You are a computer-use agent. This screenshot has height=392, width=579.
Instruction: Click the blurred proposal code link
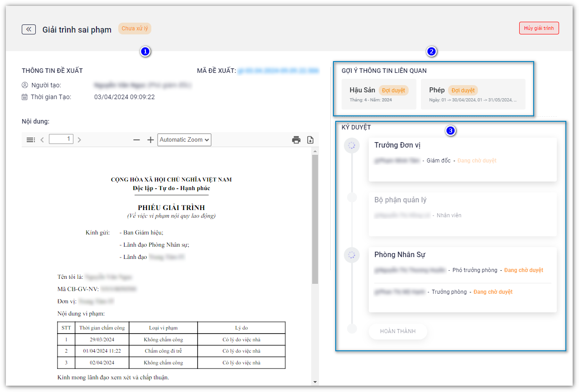(278, 71)
